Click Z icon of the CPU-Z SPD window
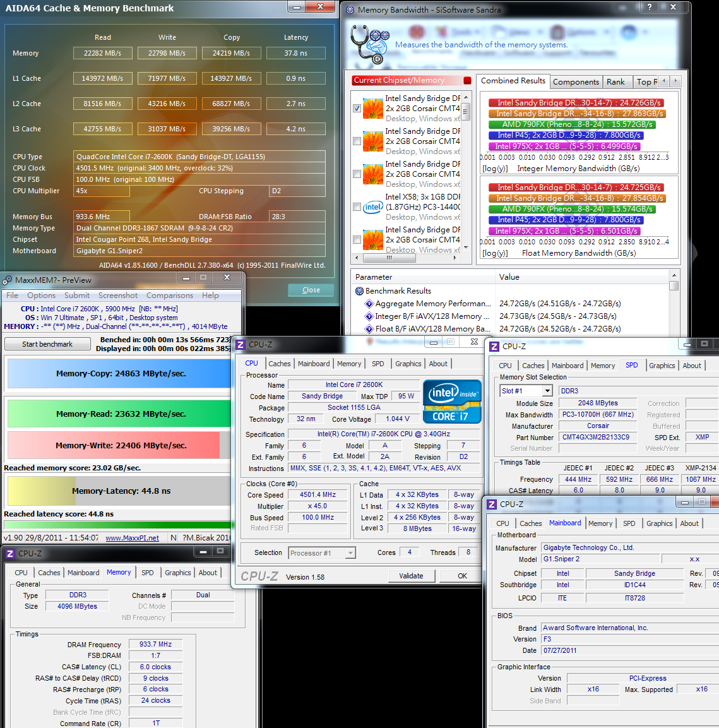The width and height of the screenshot is (719, 728). point(494,347)
